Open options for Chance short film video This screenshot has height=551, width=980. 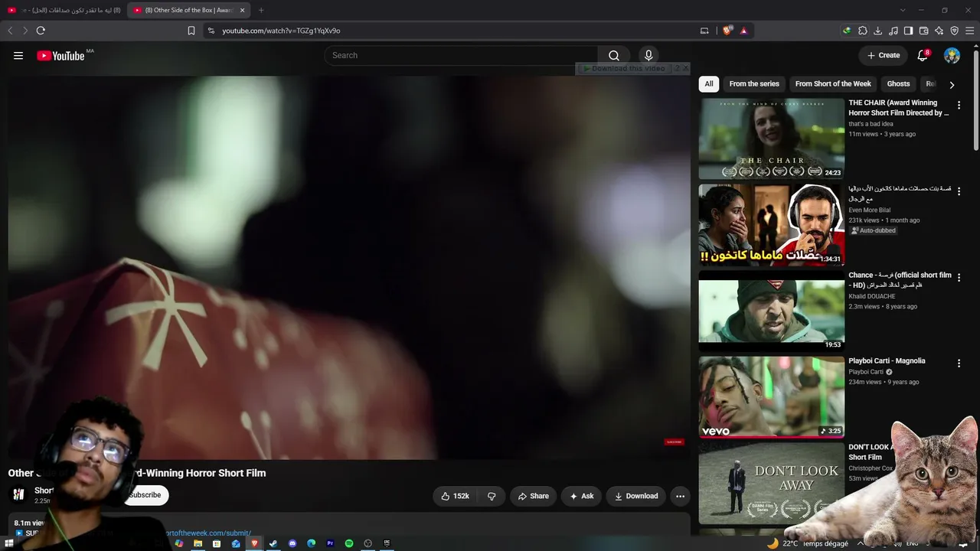(x=959, y=278)
